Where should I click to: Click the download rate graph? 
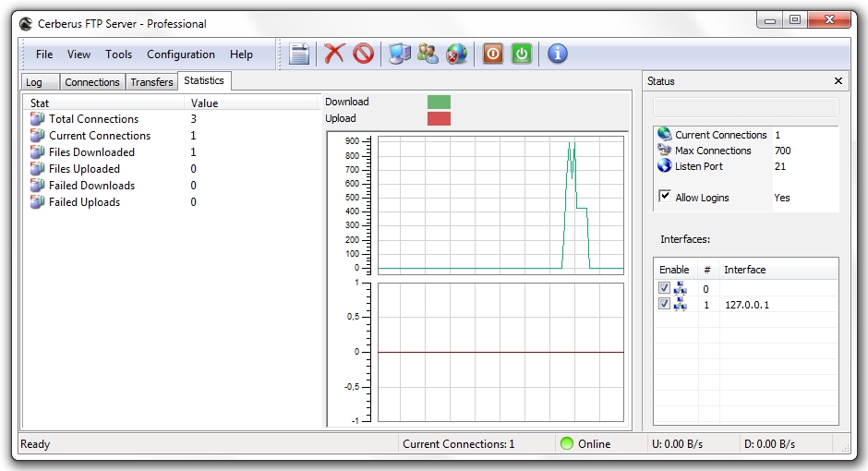coord(500,205)
